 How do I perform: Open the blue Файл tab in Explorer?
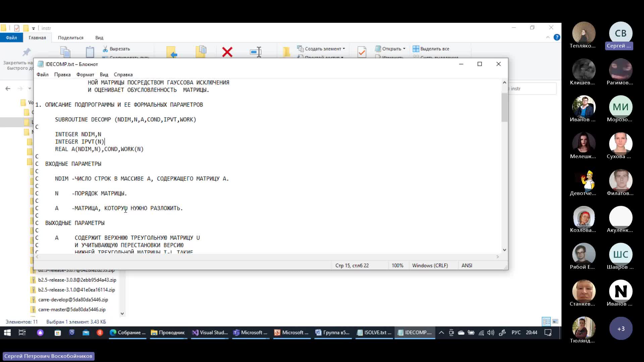click(x=11, y=38)
